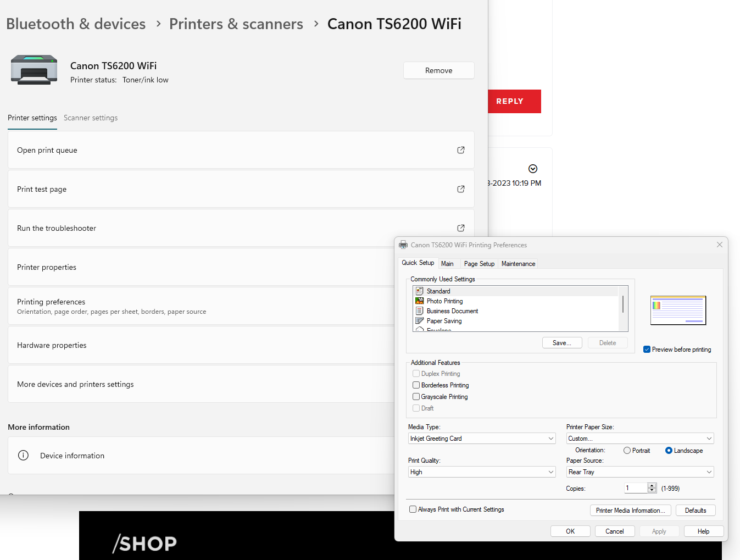Select the Standard preset icon
Screen dimensions: 740x560
(419, 291)
